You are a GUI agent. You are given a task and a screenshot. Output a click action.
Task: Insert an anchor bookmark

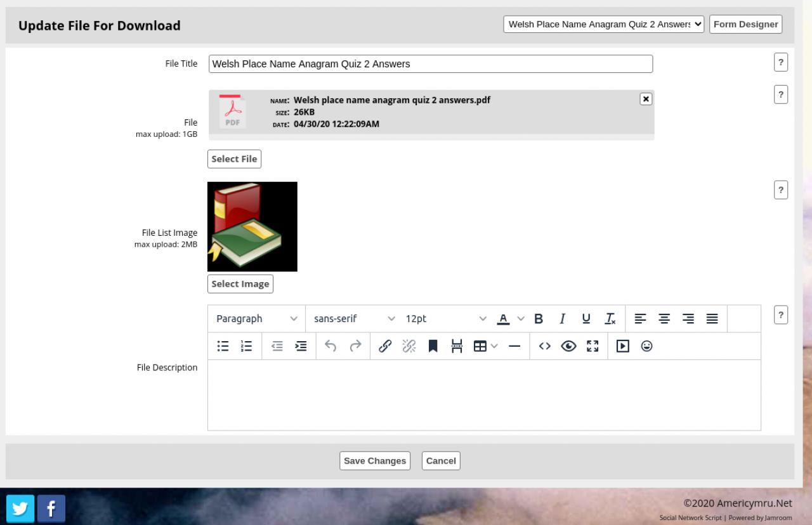point(433,346)
